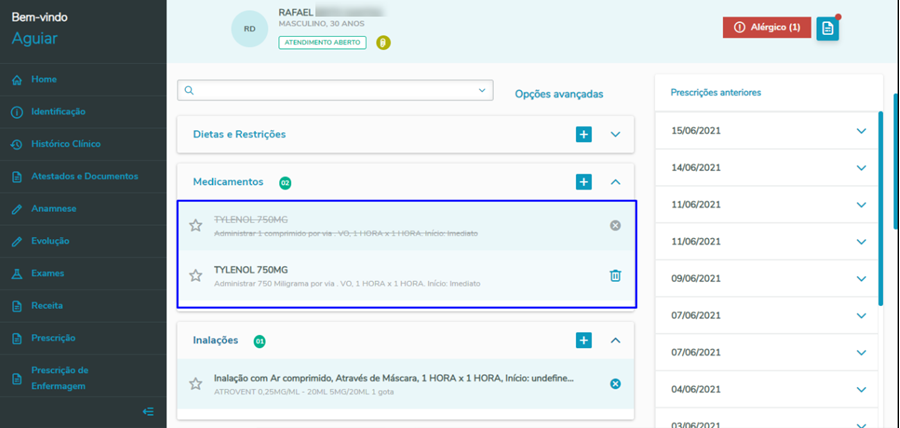Click the ATENDIMENTO ABERTO status badge
This screenshot has width=900, height=428.
coord(322,42)
